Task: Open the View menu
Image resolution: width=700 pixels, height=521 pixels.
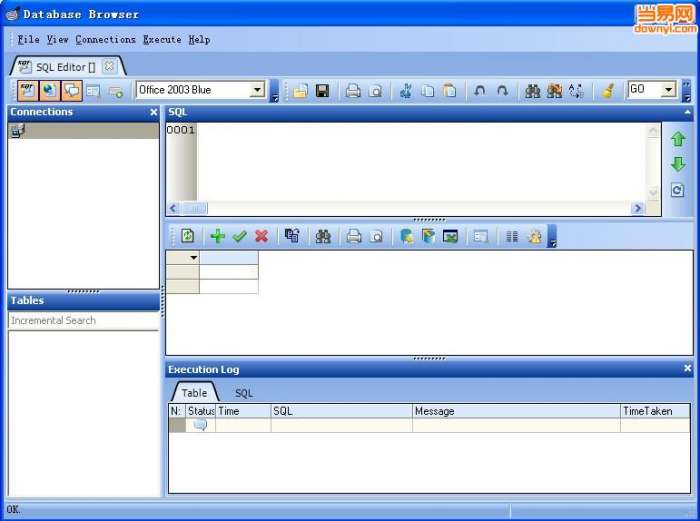Action: (x=58, y=39)
